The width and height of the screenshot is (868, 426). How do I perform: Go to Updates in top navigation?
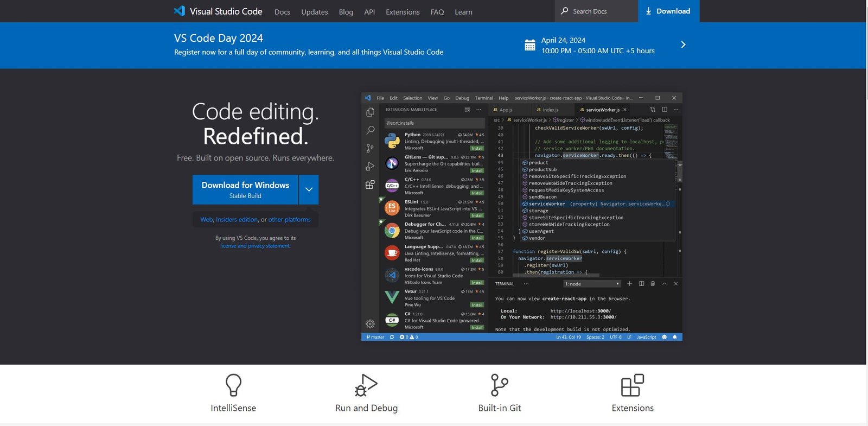(315, 12)
